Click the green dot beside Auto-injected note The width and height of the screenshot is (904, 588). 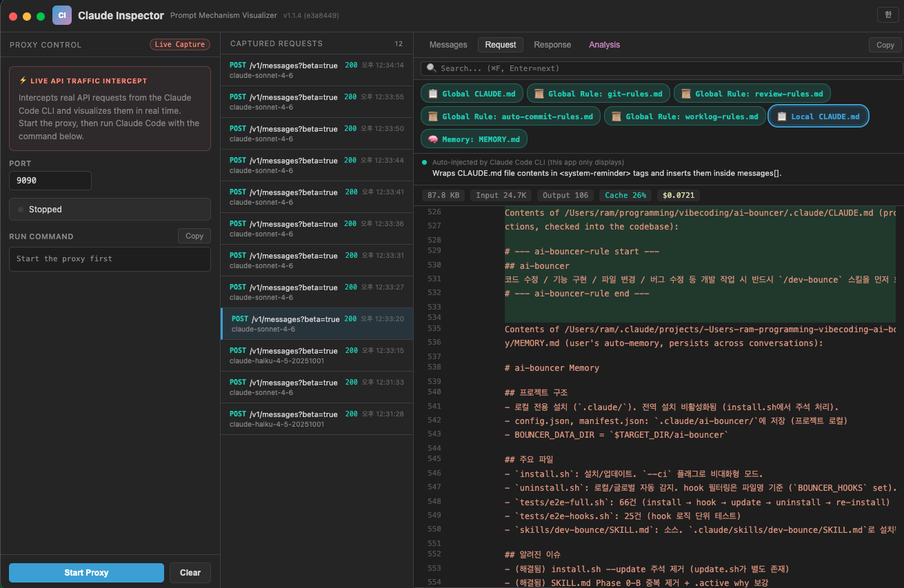coord(425,163)
